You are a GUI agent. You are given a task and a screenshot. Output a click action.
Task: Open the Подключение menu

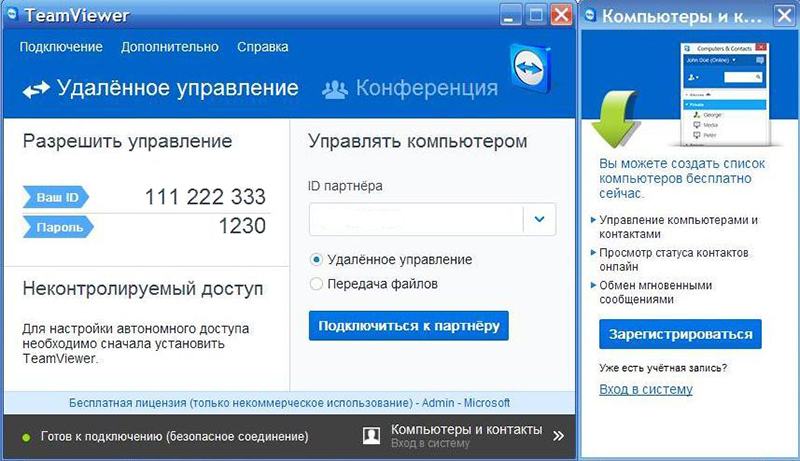coord(61,47)
